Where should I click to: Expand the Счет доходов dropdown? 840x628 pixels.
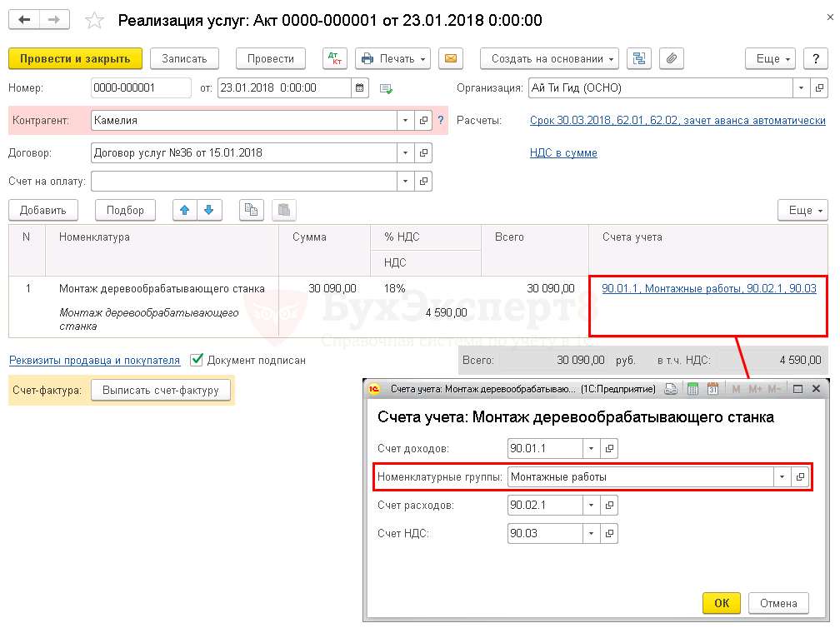click(592, 449)
